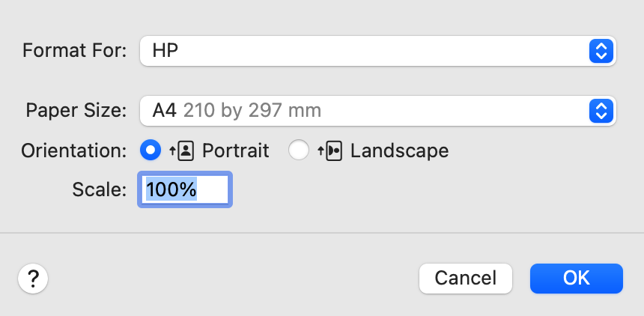The image size is (644, 316).
Task: Click the 210 by 297 mm dimensions text
Action: tap(252, 111)
